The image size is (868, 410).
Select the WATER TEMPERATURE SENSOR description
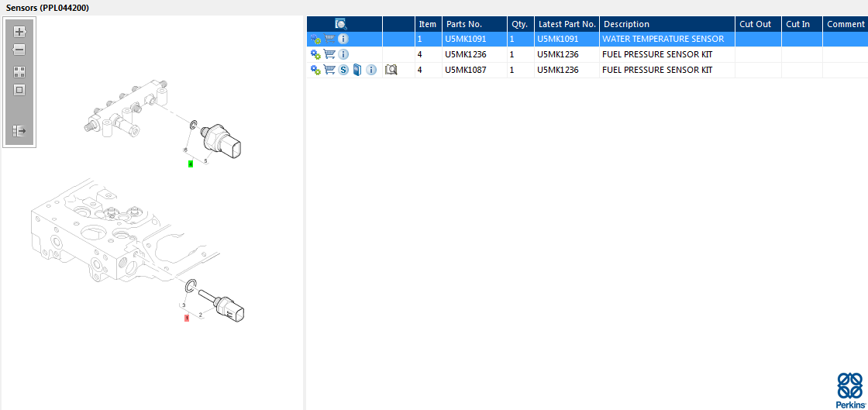(663, 40)
